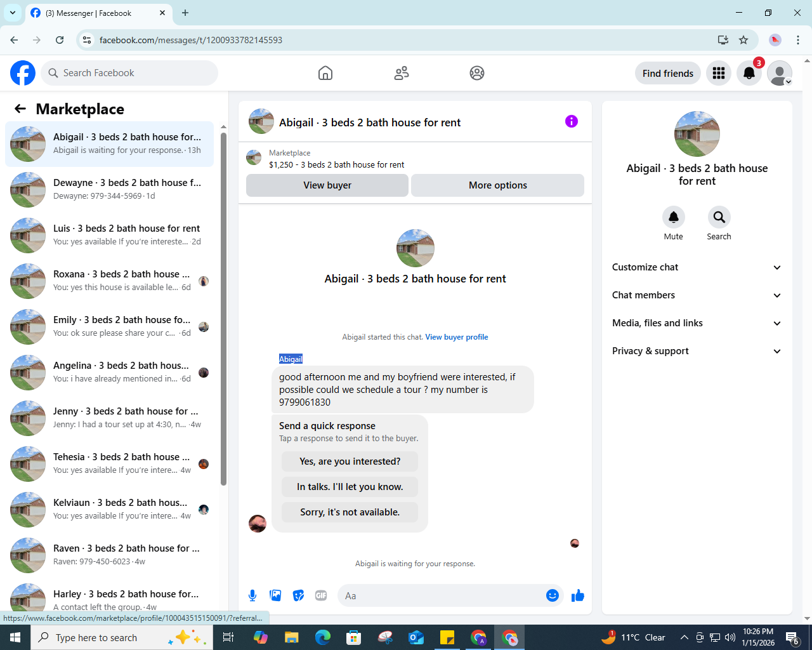This screenshot has width=812, height=650.
Task: Show hidden system tray icons
Action: pyautogui.click(x=684, y=637)
